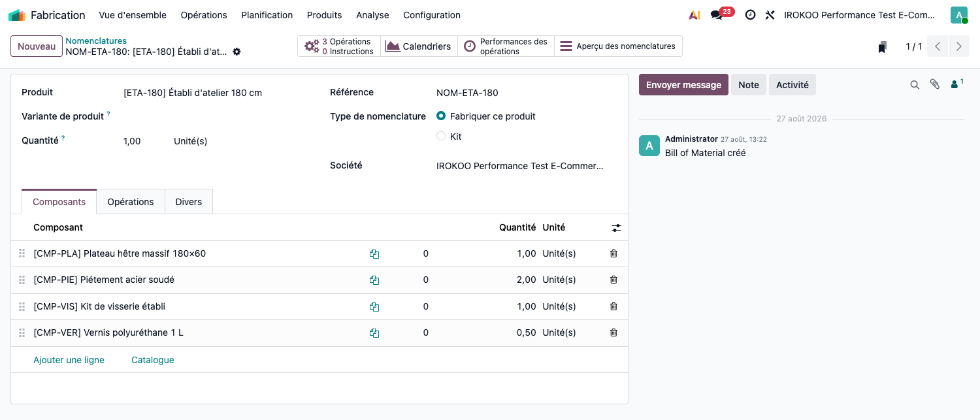Screen dimensions: 980x420
Task: Open the gear actions menu beside the record title
Action: (237, 52)
